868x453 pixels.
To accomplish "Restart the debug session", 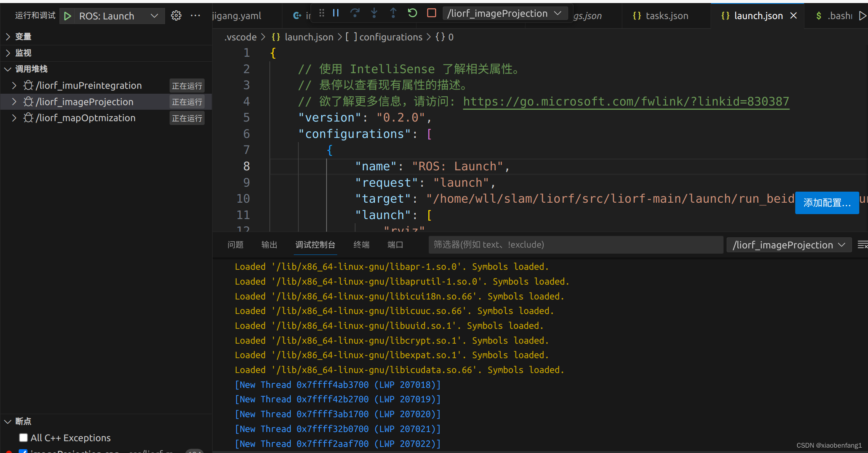I will [x=412, y=13].
